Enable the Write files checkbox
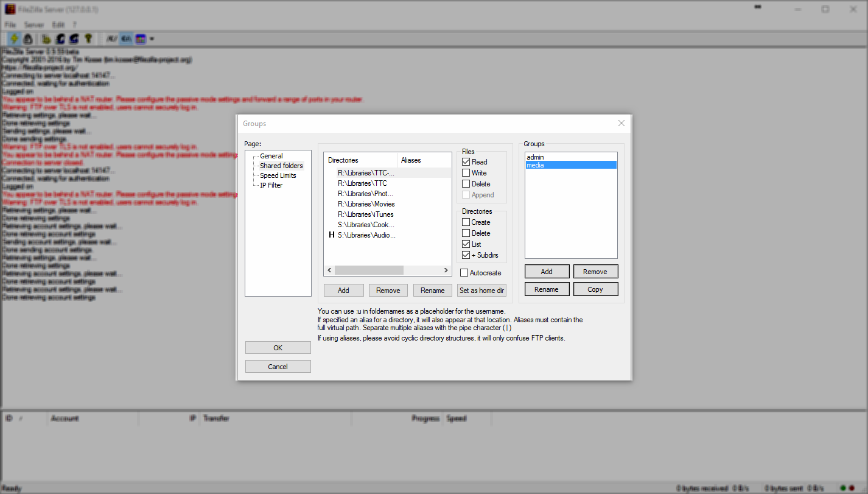This screenshot has width=868, height=494. (x=466, y=173)
